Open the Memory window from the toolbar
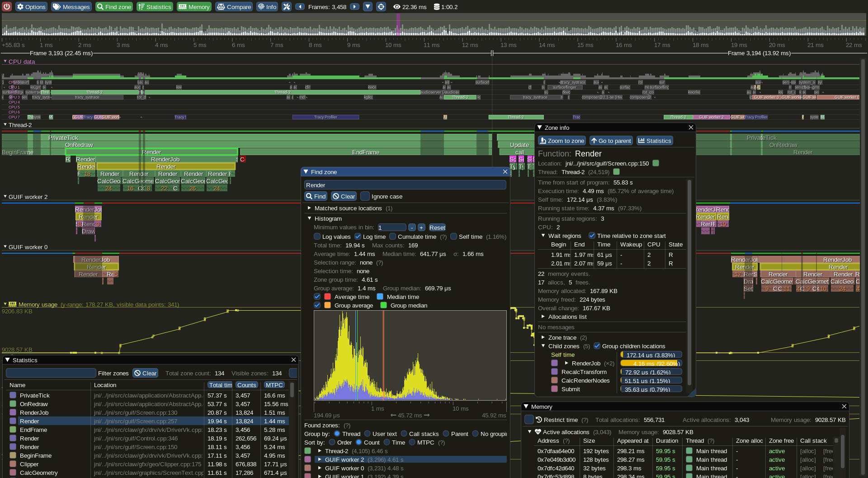 click(x=193, y=6)
